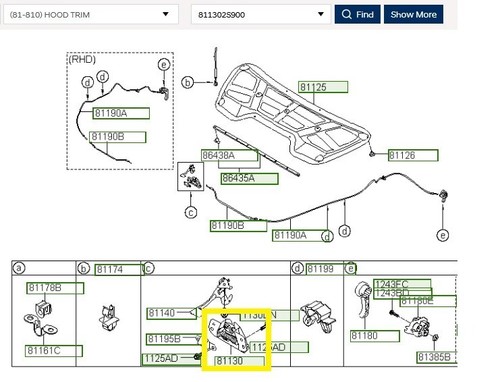Select part label 86438A
This screenshot has height=382, width=500.
click(230, 155)
